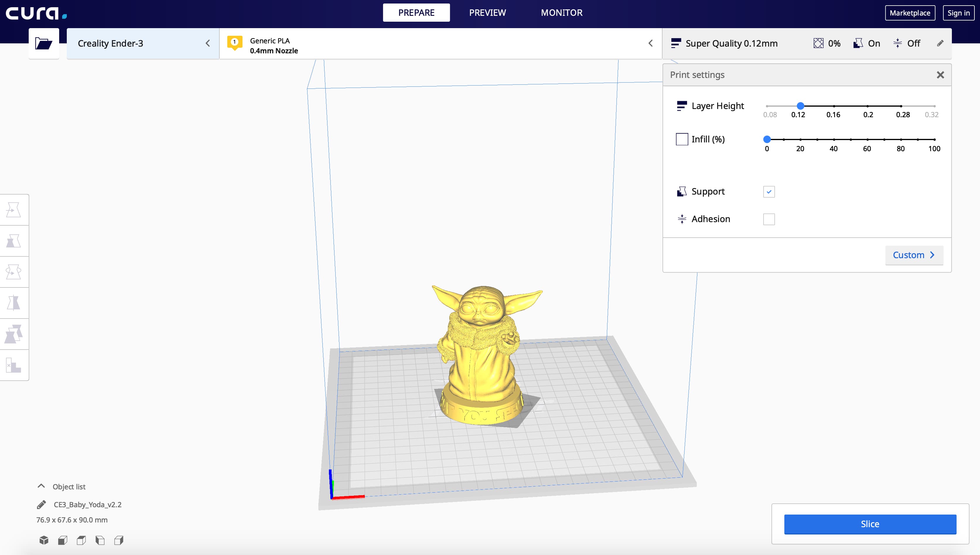Screen dimensions: 980x555
Task: Select the Rotate tool in left toolbar
Action: pos(14,272)
